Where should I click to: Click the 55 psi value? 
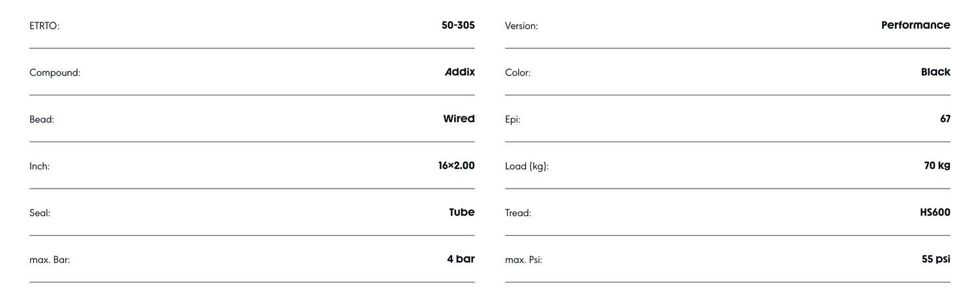pos(936,259)
